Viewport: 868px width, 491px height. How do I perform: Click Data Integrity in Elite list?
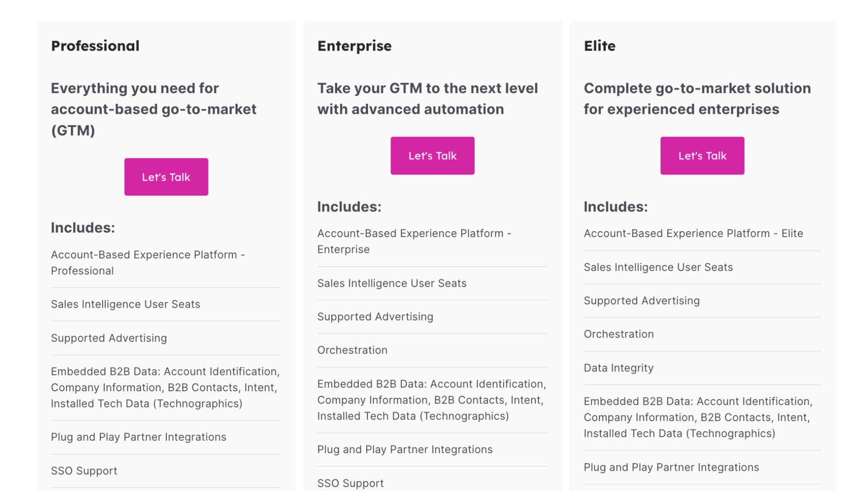618,368
